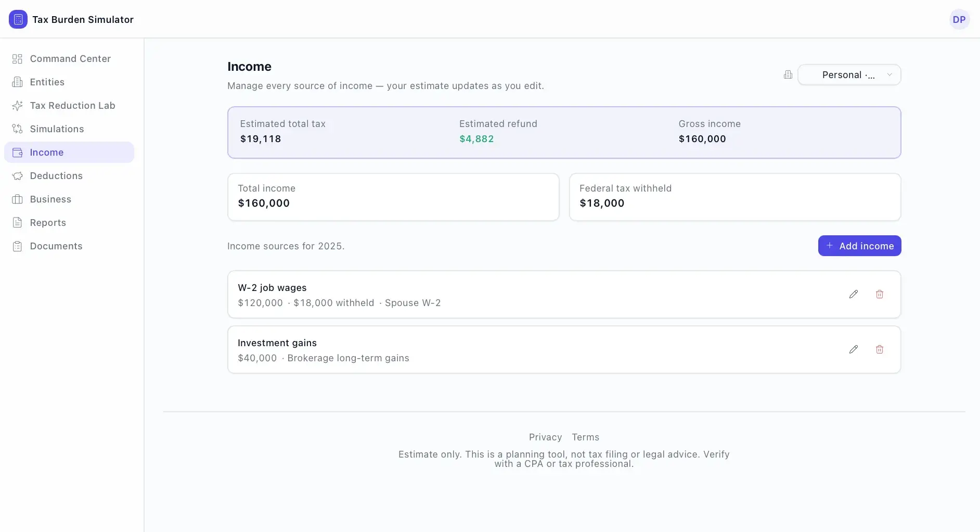Click the Gross income value $160,000
Screen dimensions: 980x532
coord(702,139)
